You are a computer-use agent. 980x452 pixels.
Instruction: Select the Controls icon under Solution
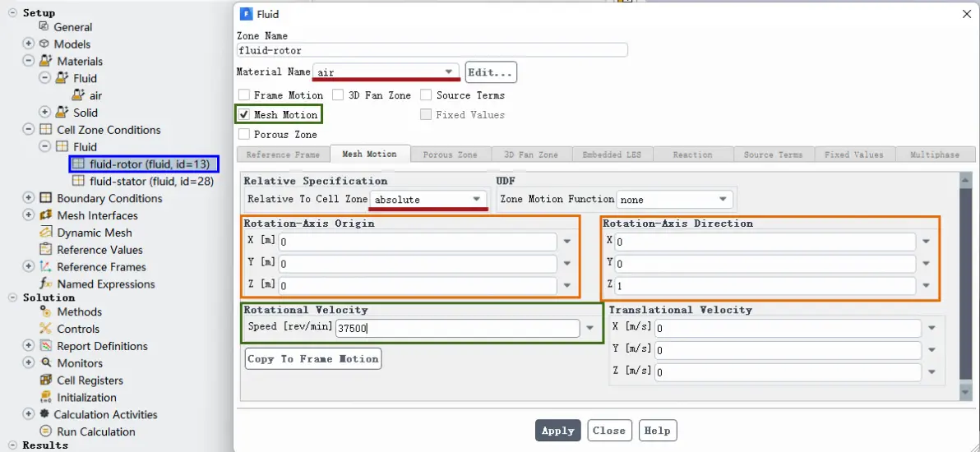click(45, 328)
